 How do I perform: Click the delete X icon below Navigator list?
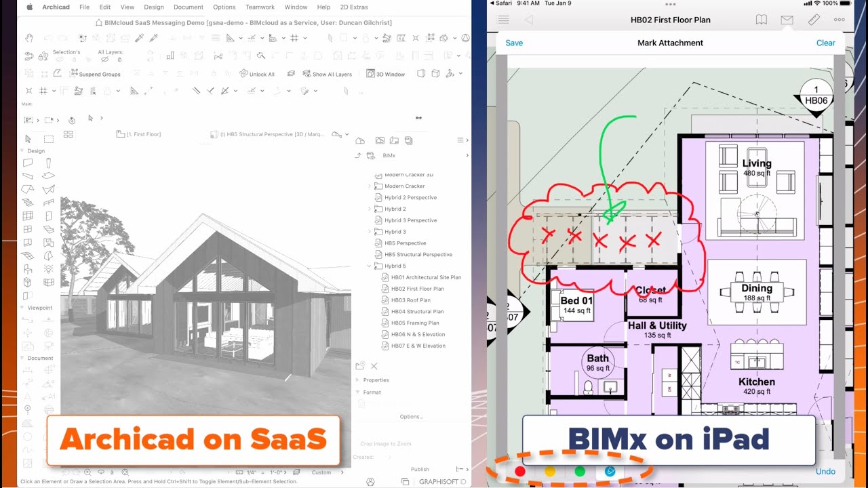pos(374,366)
